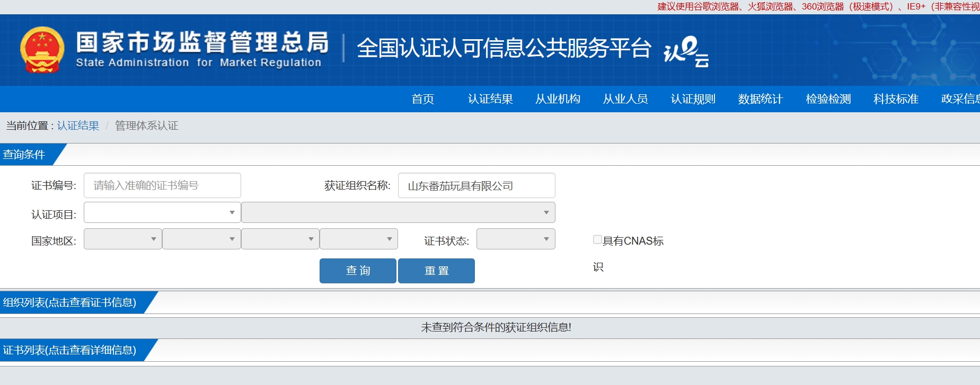Click the 查询 button
980x385 pixels.
pyautogui.click(x=358, y=271)
